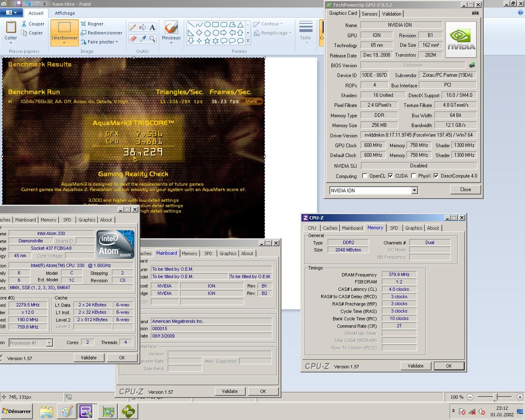
Task: Choose the oval shape in Formes
Action: pyautogui.click(x=207, y=25)
